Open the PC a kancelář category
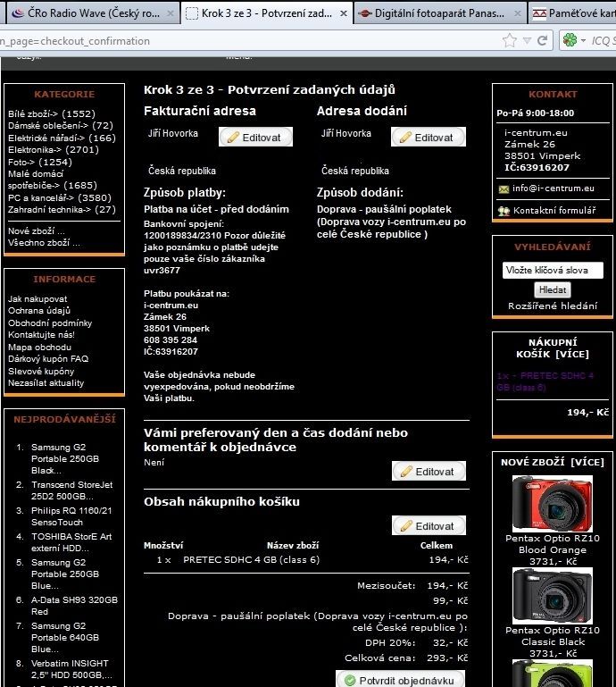 [x=60, y=197]
